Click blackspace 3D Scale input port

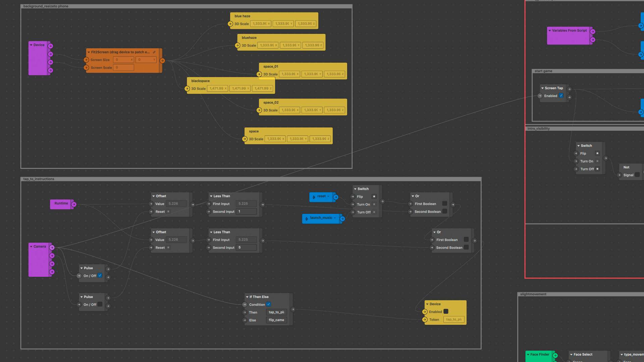point(187,88)
